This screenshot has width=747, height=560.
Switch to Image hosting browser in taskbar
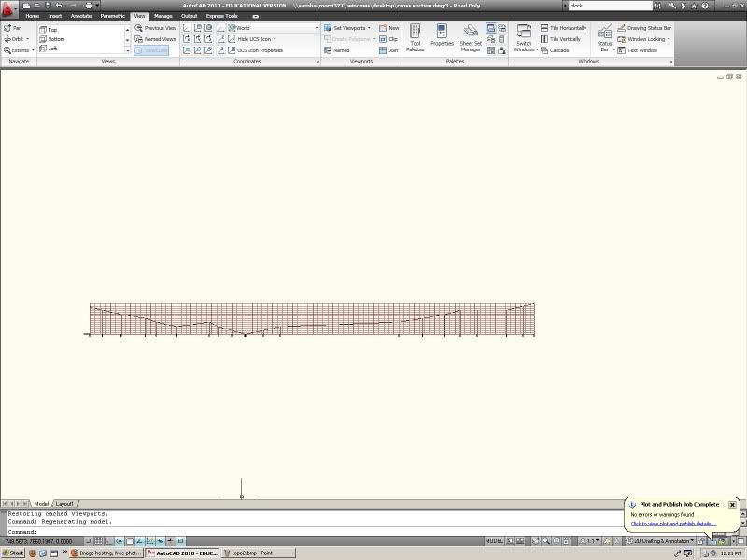coord(106,553)
